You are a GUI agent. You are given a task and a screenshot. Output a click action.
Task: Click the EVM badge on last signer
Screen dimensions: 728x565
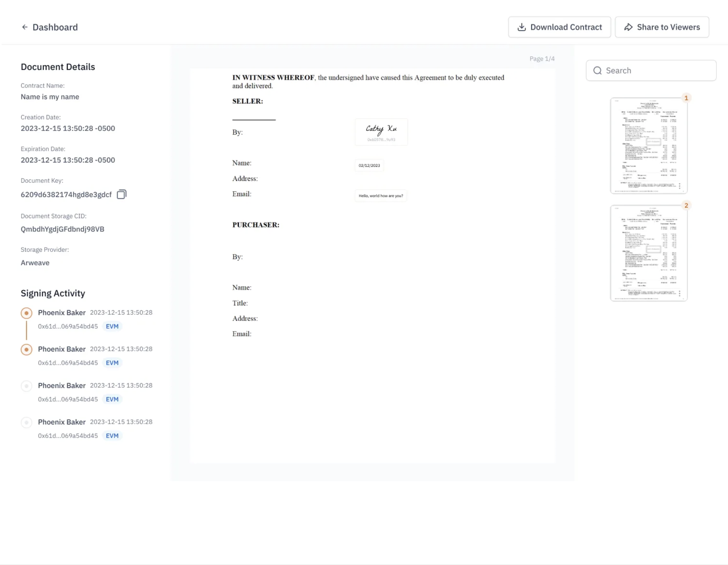[x=112, y=436]
